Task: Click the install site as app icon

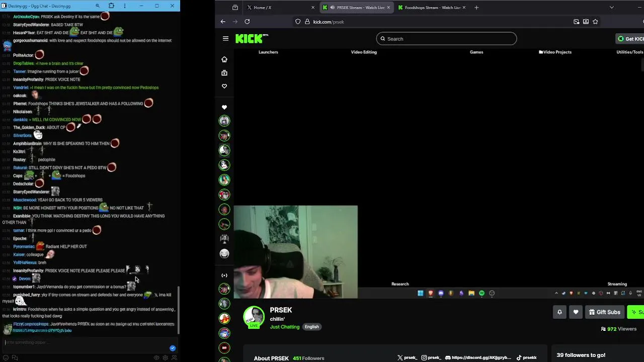Action: [586, 22]
